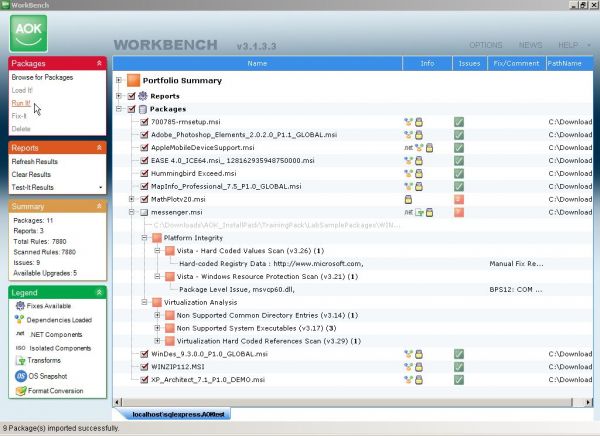
Task: Click Refresh Results link
Action: coord(34,162)
